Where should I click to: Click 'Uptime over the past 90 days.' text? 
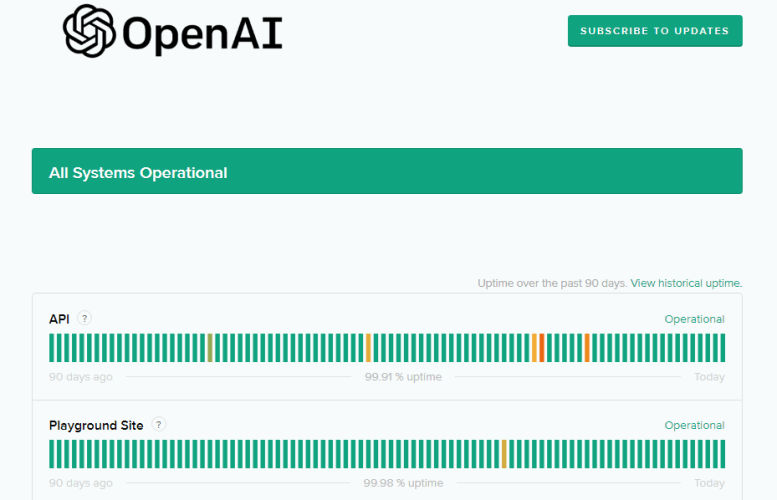552,283
